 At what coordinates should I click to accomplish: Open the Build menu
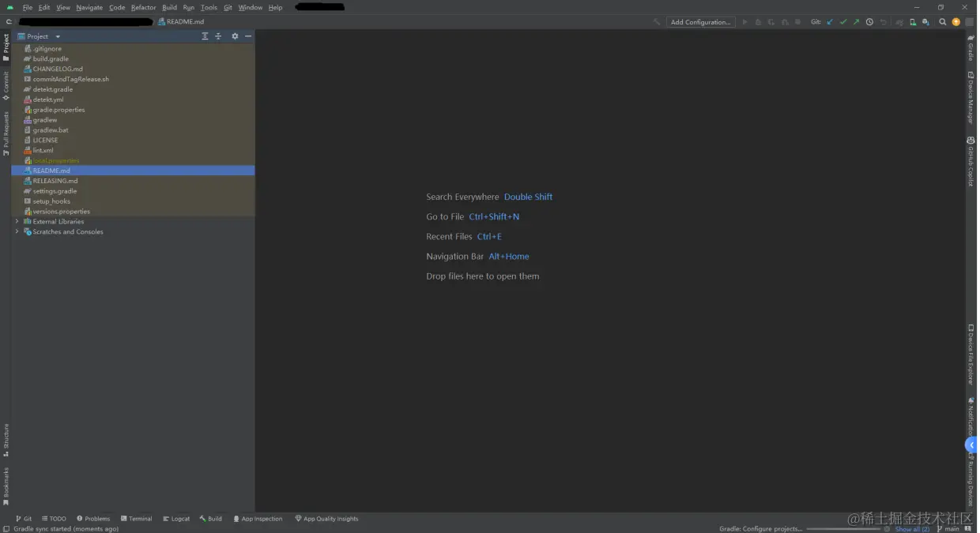coord(170,7)
